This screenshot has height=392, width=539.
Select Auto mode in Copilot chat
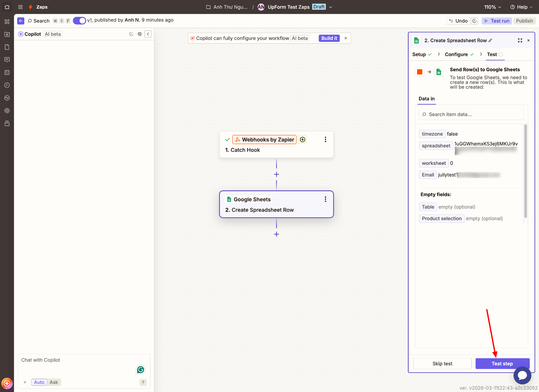39,382
